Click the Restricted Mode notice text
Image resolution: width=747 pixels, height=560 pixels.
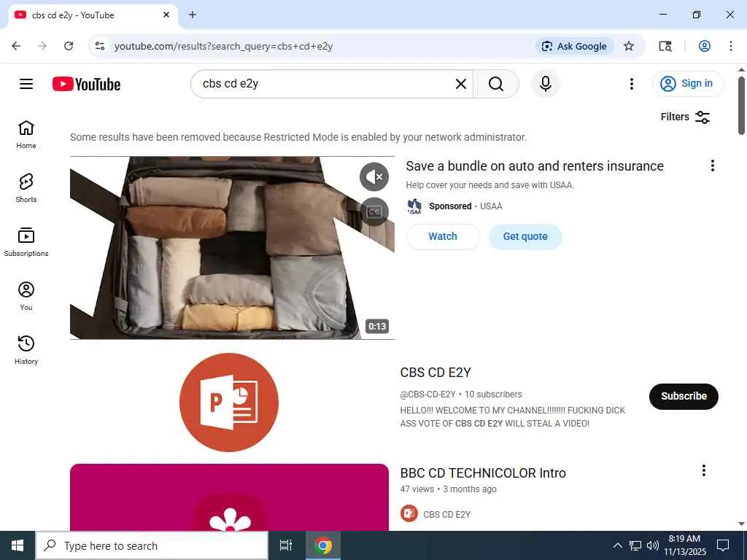pyautogui.click(x=298, y=137)
